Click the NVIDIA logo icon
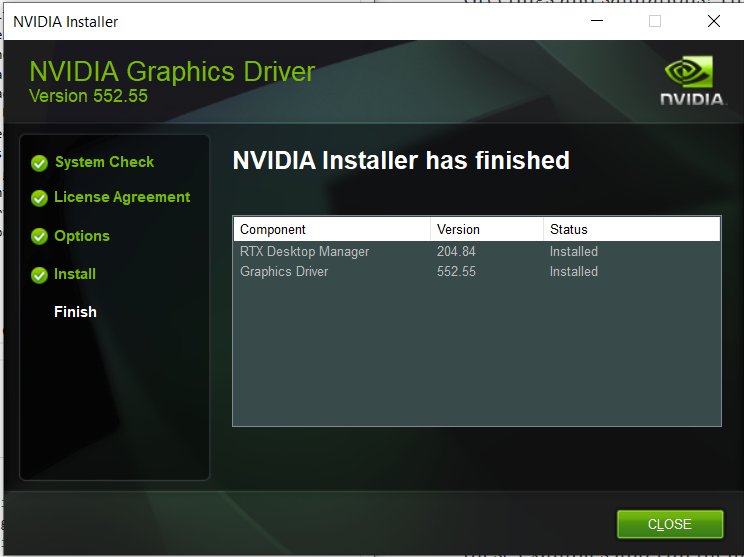 pos(692,81)
